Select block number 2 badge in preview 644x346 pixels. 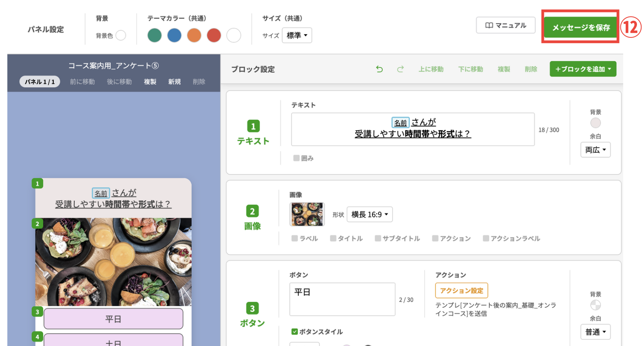(37, 224)
